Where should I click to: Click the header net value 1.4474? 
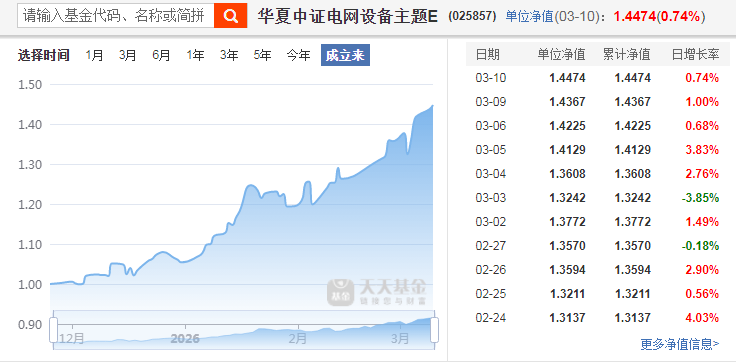[634, 16]
